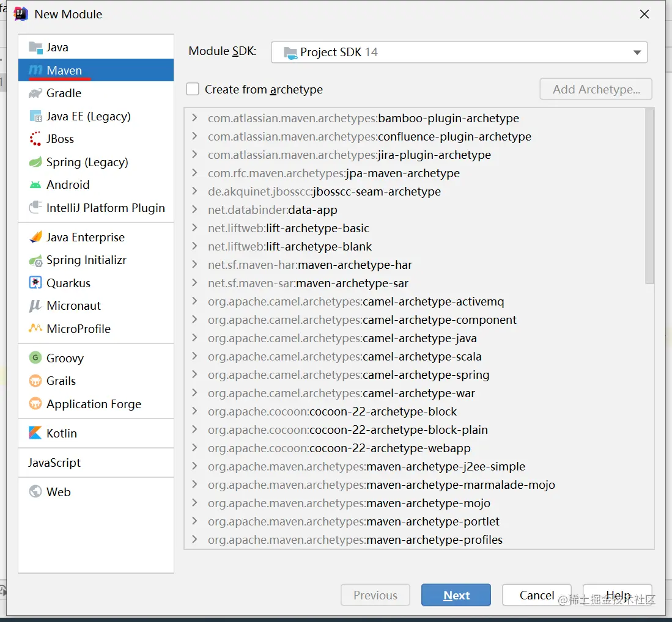Screen dimensions: 672x622
Task: Select maven-archetype-marmalade-mojo row
Action: pyautogui.click(x=415, y=485)
